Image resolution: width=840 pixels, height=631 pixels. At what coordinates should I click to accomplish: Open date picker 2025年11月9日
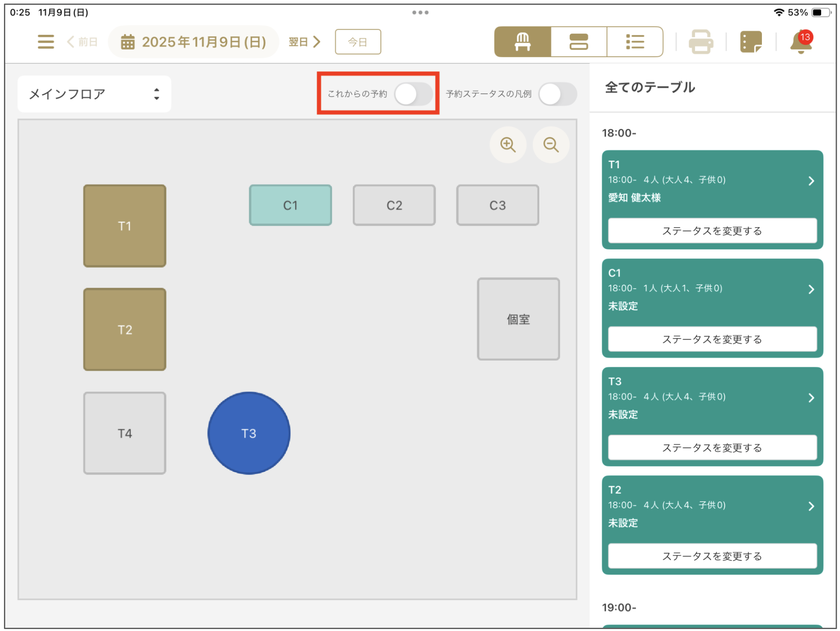(194, 42)
